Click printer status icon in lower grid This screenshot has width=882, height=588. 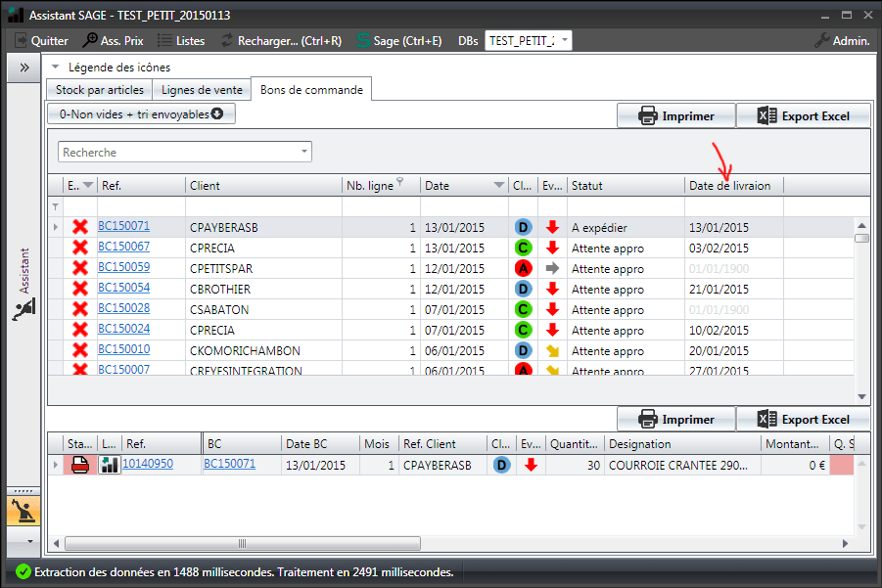[x=80, y=465]
